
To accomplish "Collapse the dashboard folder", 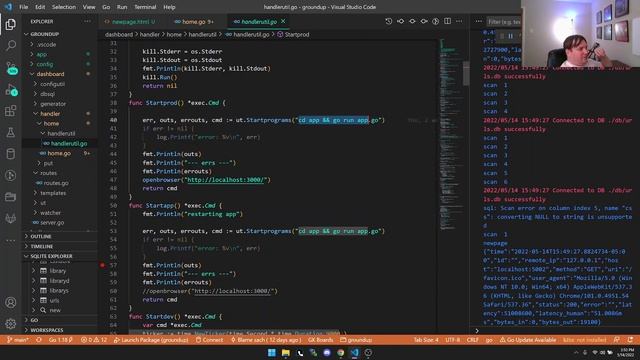I will [x=50, y=74].
